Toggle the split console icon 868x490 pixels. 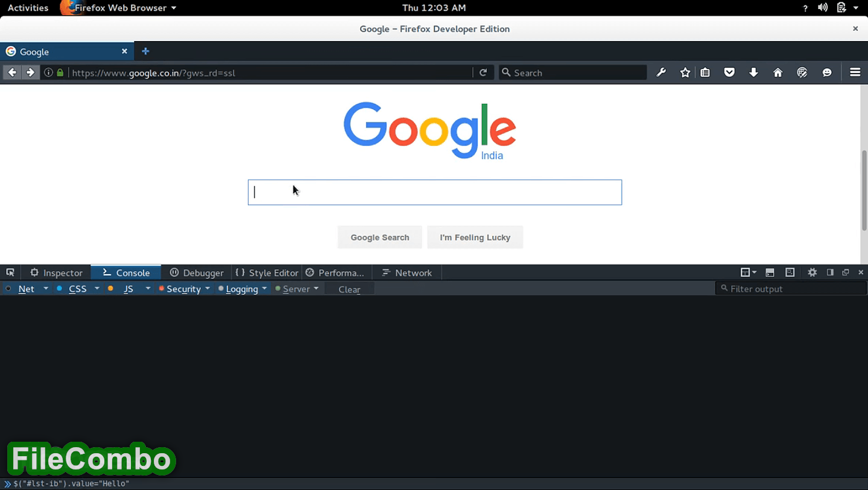click(770, 273)
